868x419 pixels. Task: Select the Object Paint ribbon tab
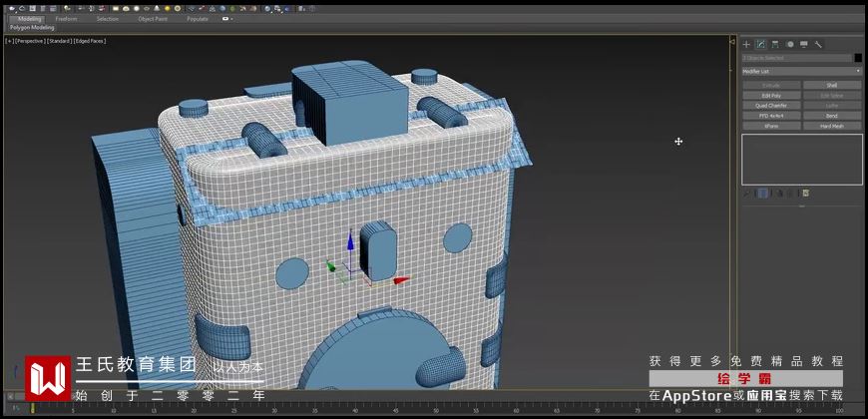pos(153,19)
